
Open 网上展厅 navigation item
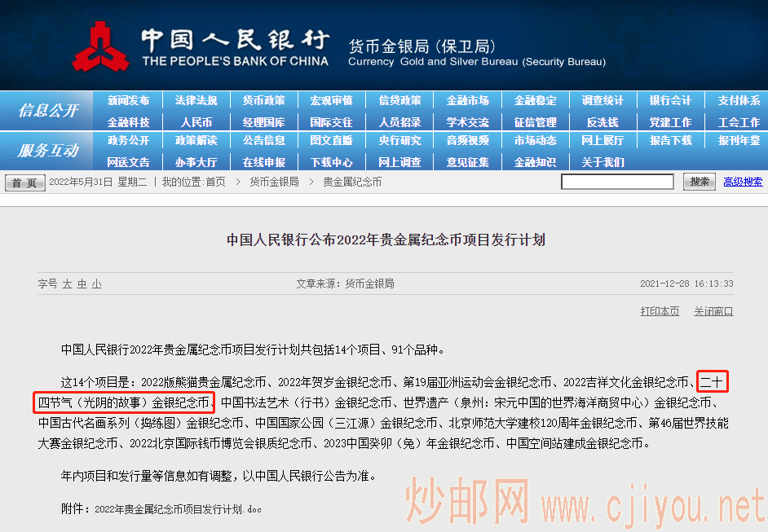click(602, 140)
